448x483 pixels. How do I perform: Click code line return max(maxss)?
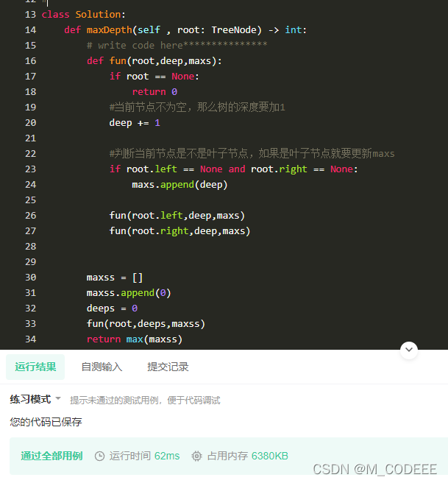135,339
